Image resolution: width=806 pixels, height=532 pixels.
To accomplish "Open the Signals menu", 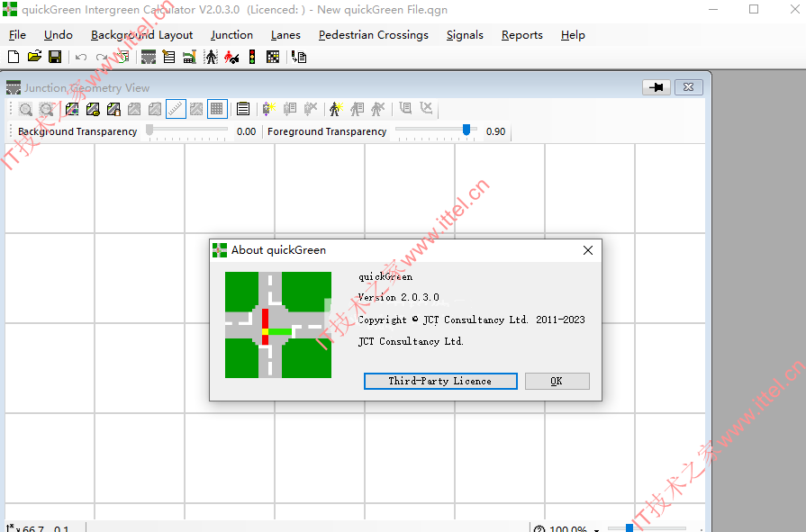I will click(465, 35).
